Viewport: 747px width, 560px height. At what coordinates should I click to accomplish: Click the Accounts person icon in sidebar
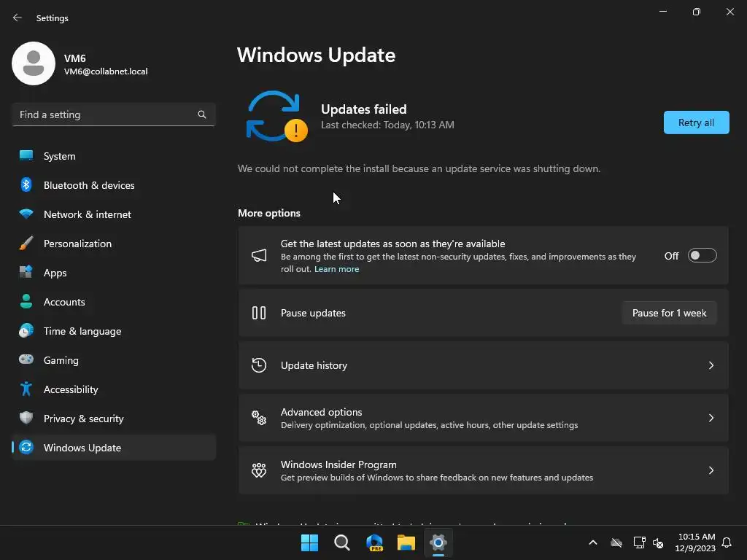[x=26, y=301]
